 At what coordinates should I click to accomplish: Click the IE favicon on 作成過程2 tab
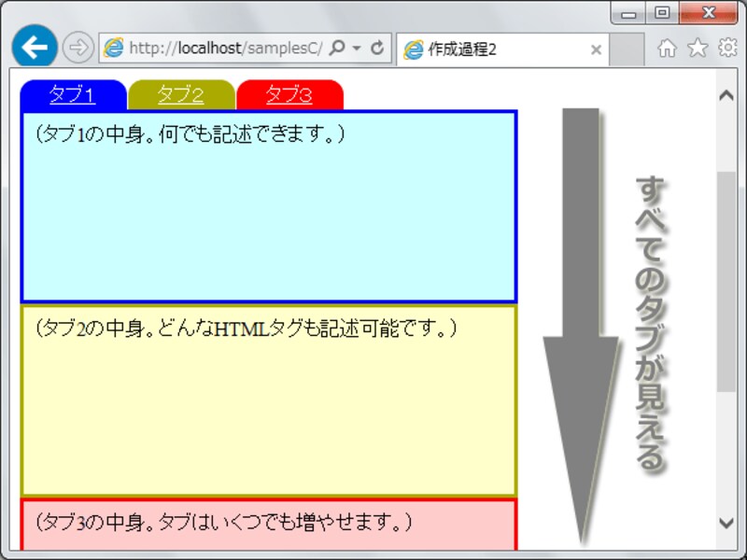[413, 49]
